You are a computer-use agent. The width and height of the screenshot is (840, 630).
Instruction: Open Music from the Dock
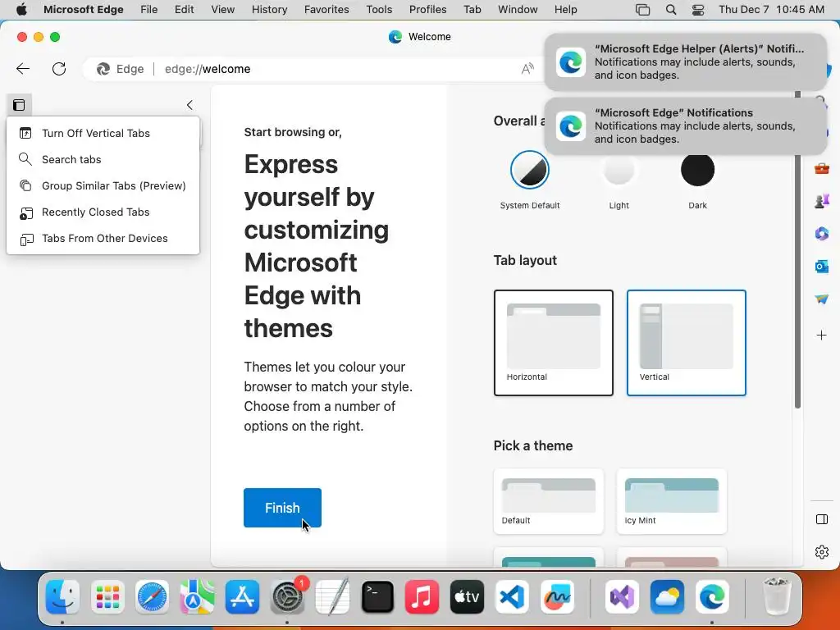(x=422, y=597)
